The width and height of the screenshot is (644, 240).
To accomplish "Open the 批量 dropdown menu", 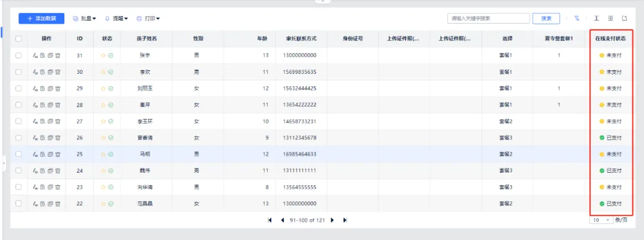I will [84, 19].
